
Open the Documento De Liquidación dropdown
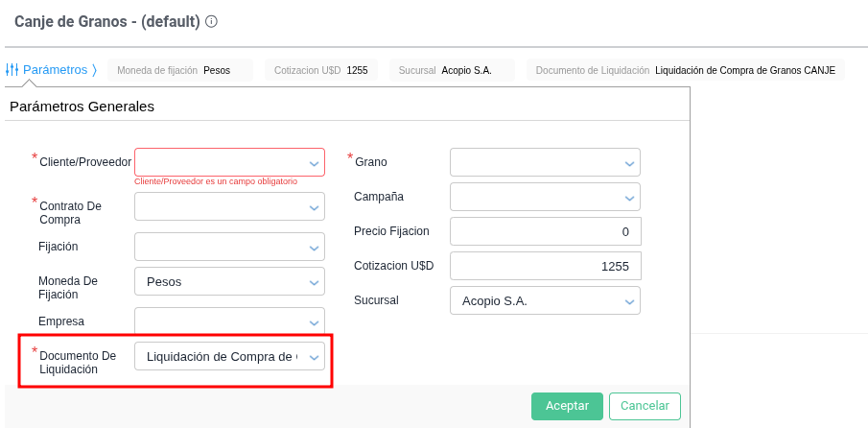[229, 357]
